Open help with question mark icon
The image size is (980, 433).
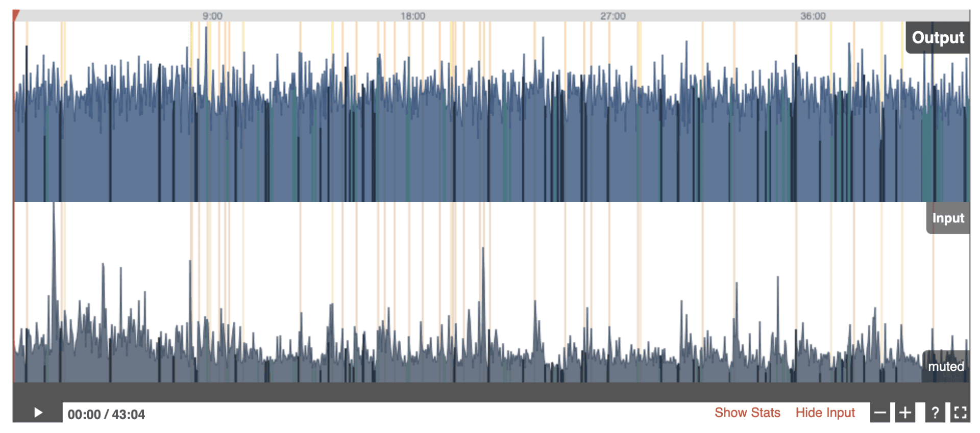tap(935, 413)
